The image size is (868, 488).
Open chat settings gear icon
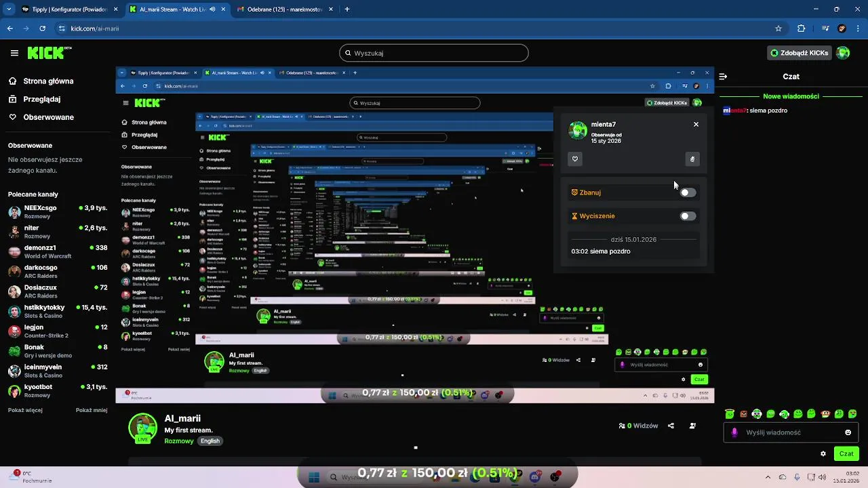pyautogui.click(x=823, y=453)
